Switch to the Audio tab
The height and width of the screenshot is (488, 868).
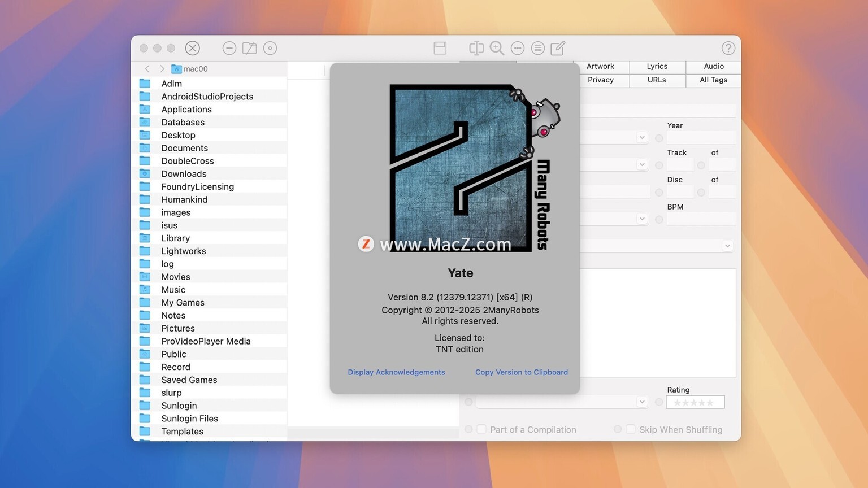point(714,67)
